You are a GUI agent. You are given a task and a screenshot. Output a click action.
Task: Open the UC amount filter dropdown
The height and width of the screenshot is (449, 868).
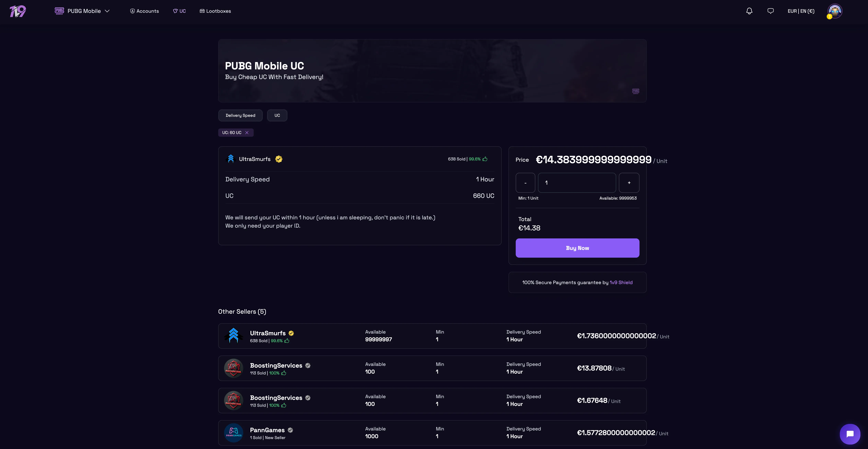(277, 115)
